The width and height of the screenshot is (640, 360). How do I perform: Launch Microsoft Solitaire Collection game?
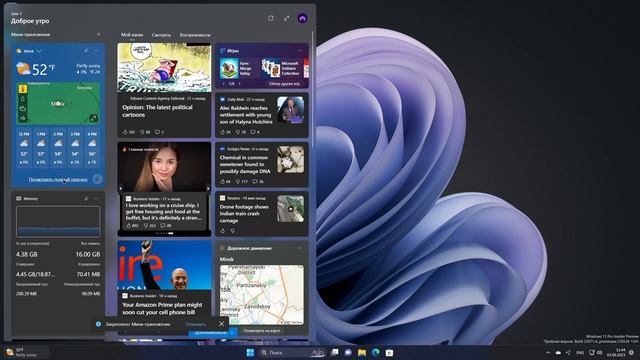[x=281, y=69]
